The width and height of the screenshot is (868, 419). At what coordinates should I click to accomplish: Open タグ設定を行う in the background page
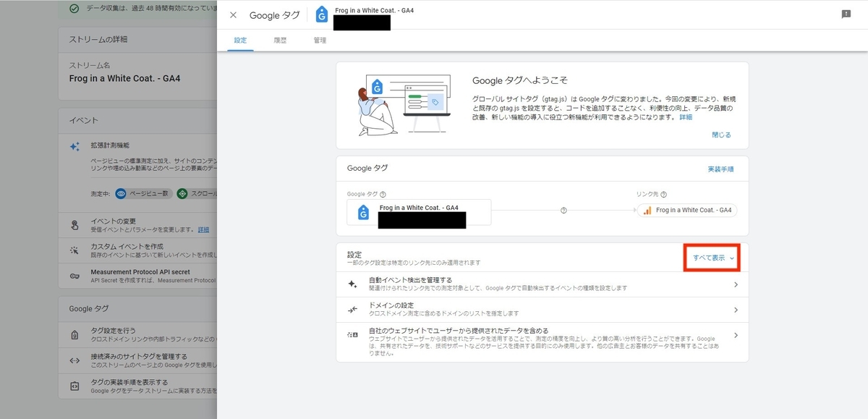click(x=137, y=334)
